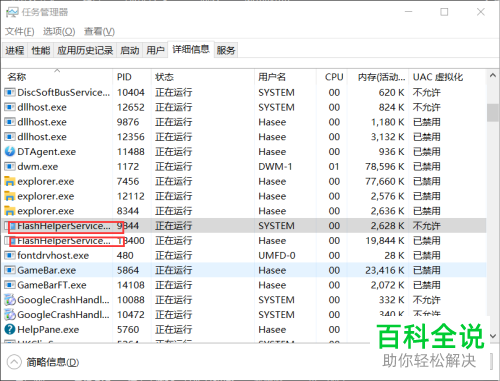Select the HelpPane.exe name
The image size is (500, 381).
pos(48,329)
